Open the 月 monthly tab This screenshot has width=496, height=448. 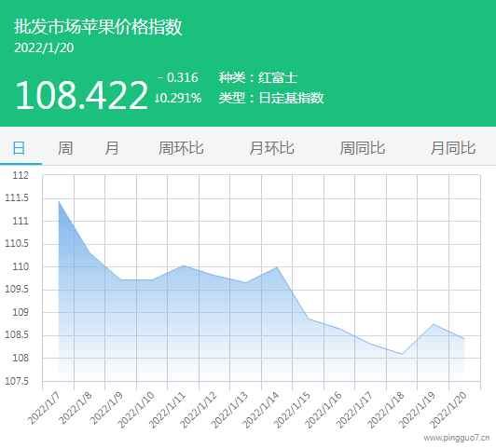pos(112,148)
